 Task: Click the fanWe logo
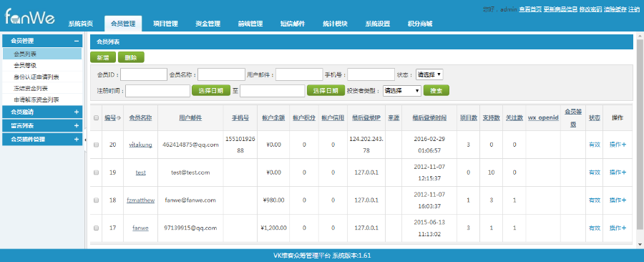pyautogui.click(x=29, y=16)
